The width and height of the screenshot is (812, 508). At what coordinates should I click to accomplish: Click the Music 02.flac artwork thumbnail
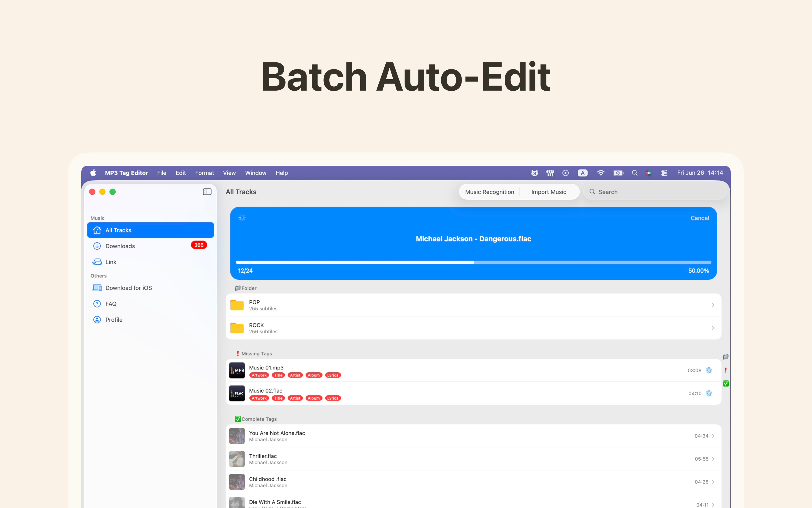point(237,393)
